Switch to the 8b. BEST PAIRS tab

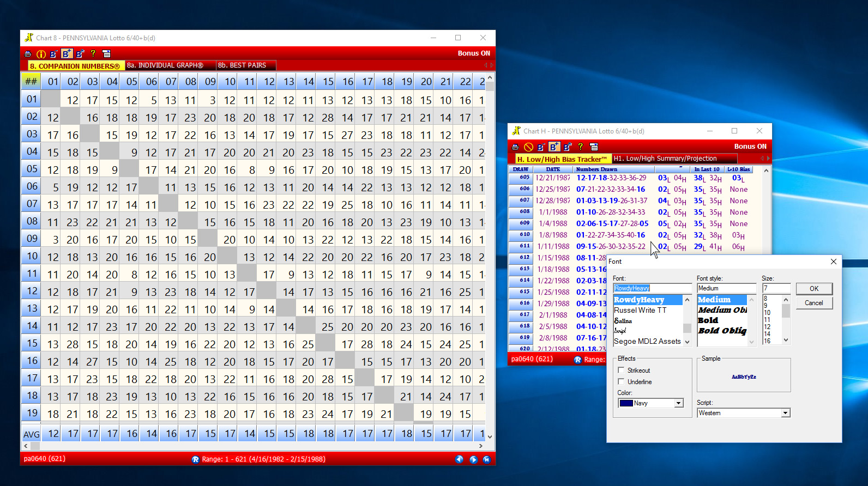[x=246, y=65]
